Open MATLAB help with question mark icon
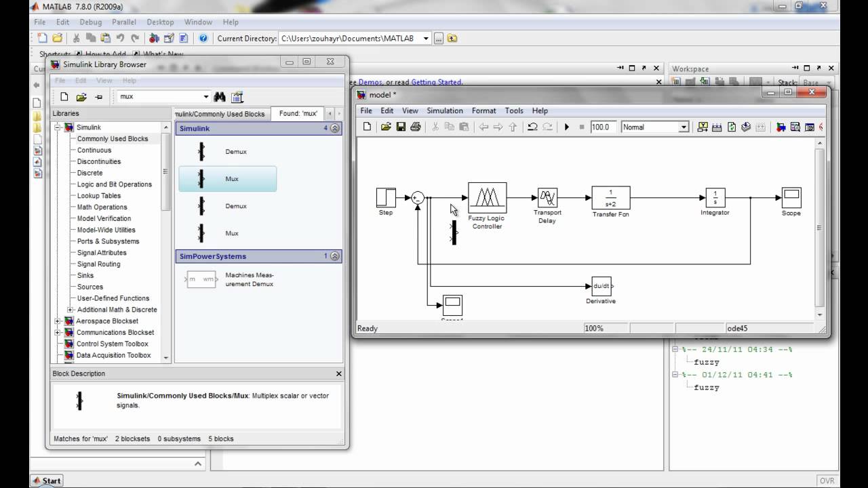Screen dimensions: 868x488 pyautogui.click(x=203, y=39)
